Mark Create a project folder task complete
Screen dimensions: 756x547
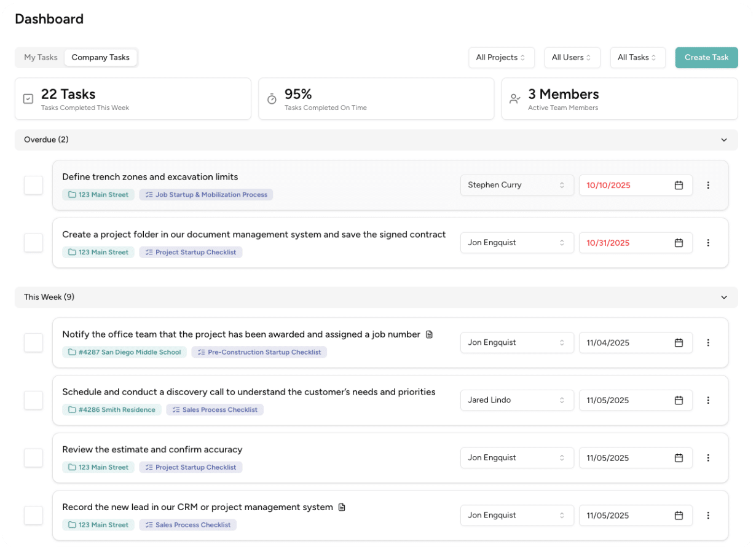point(33,243)
